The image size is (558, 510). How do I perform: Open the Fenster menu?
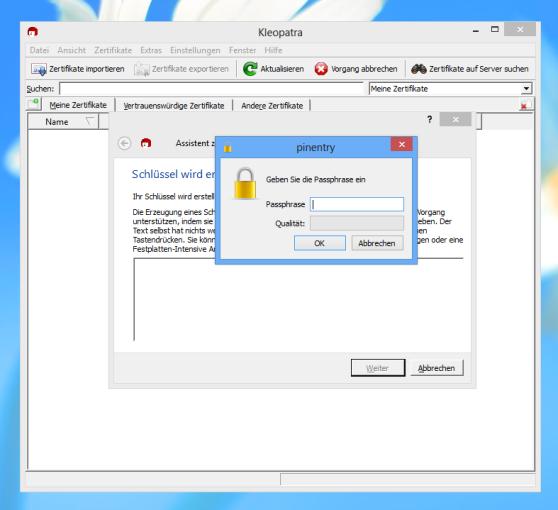(x=242, y=51)
